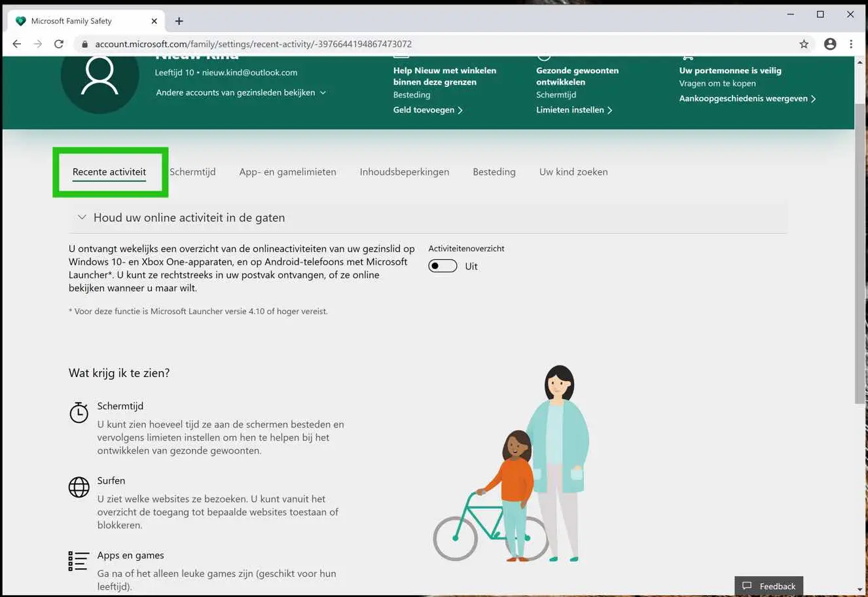868x597 pixels.
Task: Open Andere accounts van gezinsleden bekijken dropdown
Action: point(241,92)
